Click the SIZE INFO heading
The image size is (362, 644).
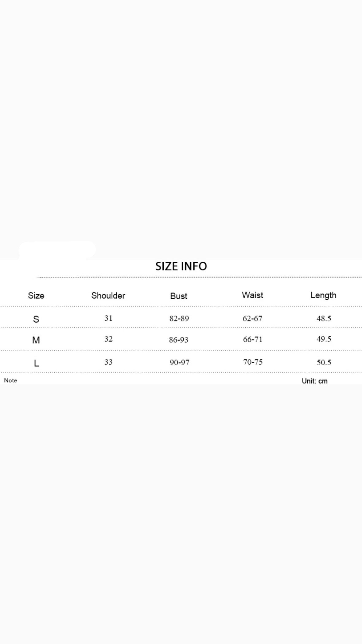coord(181,266)
